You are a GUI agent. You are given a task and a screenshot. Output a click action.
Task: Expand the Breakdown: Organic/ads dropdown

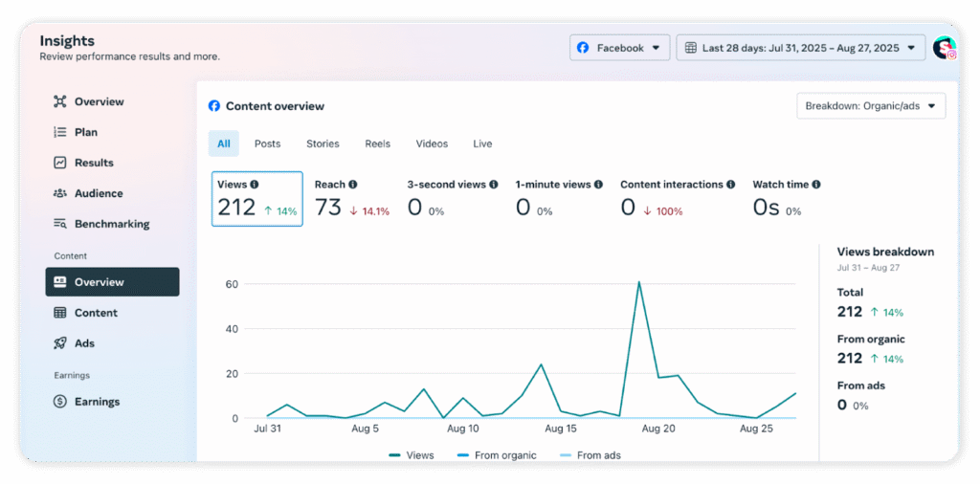click(x=871, y=106)
